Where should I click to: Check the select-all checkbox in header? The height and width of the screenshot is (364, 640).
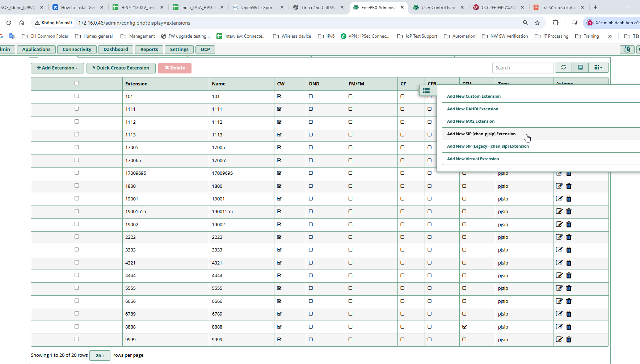point(76,83)
